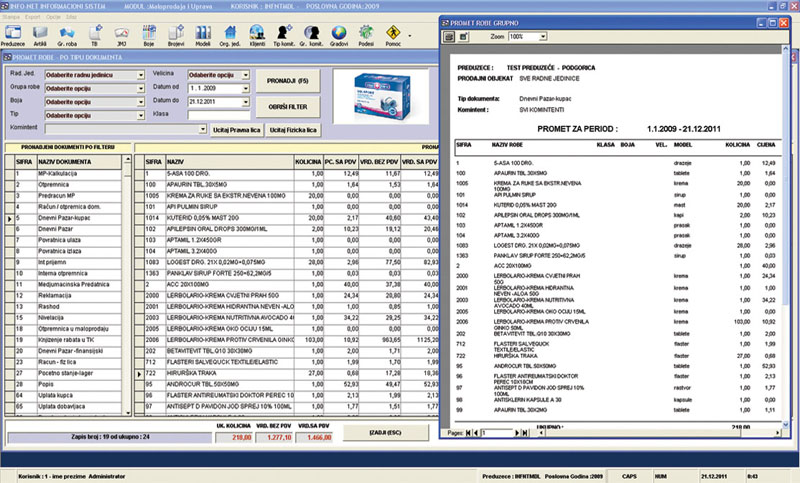Click into the Klasa input field

(x=218, y=115)
